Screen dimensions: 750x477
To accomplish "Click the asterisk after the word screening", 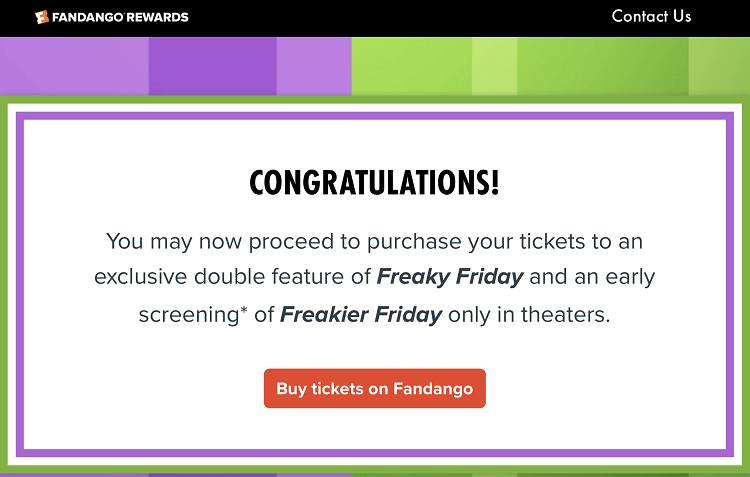I will [x=243, y=310].
